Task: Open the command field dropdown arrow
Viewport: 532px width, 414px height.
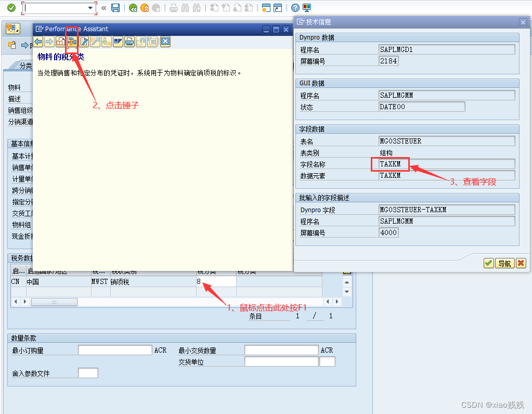Action: [90, 8]
